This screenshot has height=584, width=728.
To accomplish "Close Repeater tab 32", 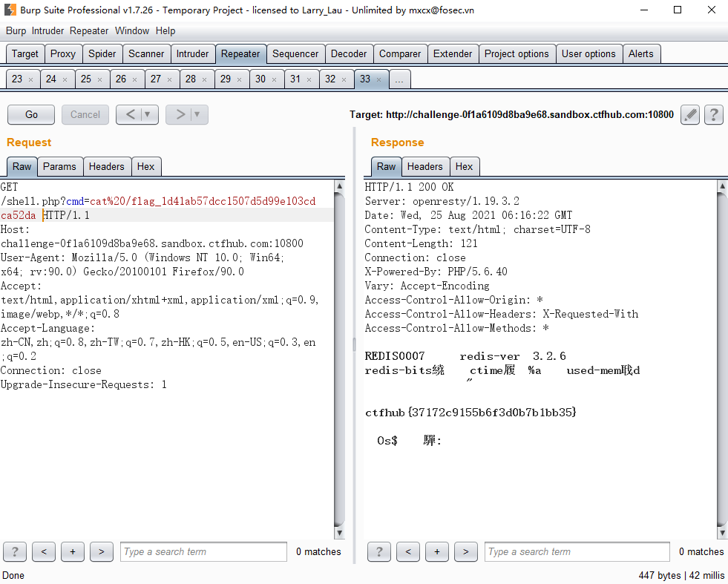I will pos(344,80).
